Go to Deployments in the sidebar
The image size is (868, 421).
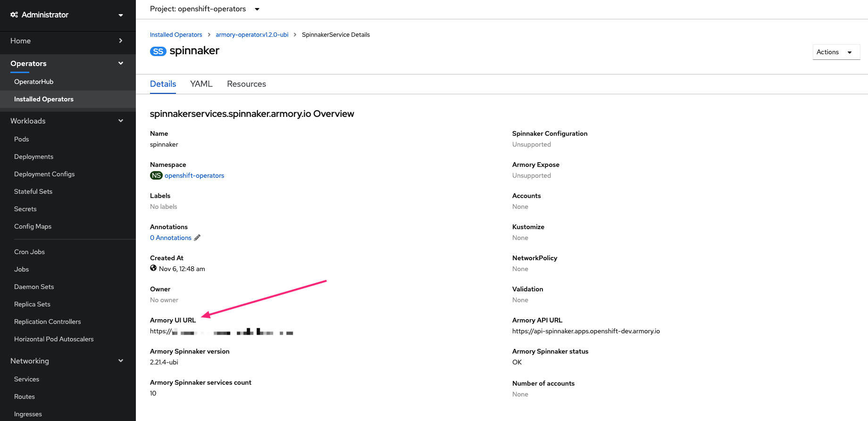coord(33,157)
